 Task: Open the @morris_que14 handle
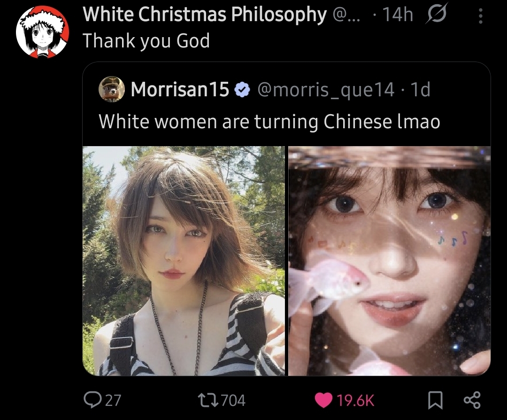point(326,90)
